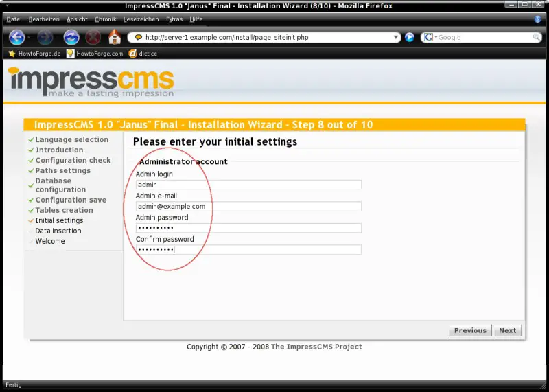Click the URL address bar text
Image resolution: width=549 pixels, height=392 pixels.
tap(227, 37)
